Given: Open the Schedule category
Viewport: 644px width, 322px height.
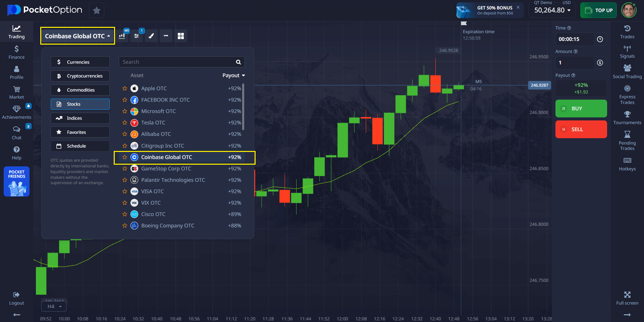Looking at the screenshot, I should coord(80,146).
